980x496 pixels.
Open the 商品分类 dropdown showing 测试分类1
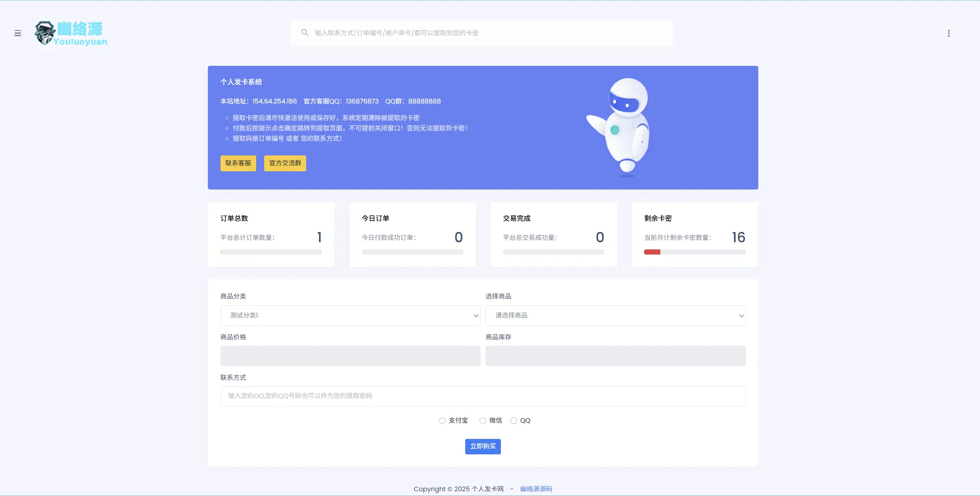point(350,315)
